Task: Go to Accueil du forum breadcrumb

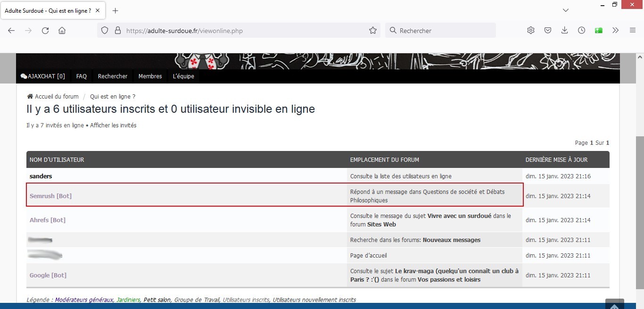Action: [53, 96]
